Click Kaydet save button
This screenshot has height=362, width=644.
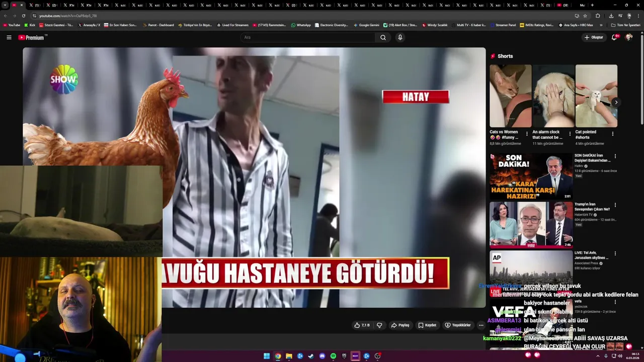(427, 325)
